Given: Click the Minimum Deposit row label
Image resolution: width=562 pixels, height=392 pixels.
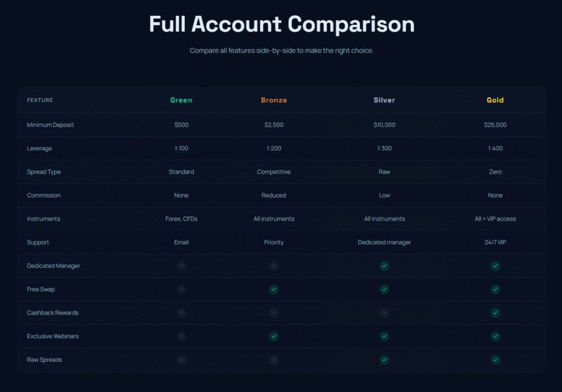Looking at the screenshot, I should coord(50,125).
